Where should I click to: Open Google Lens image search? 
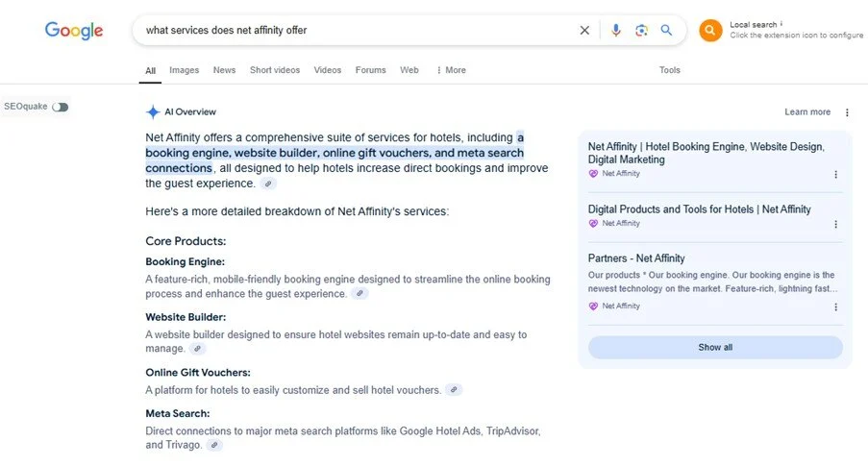(x=641, y=31)
